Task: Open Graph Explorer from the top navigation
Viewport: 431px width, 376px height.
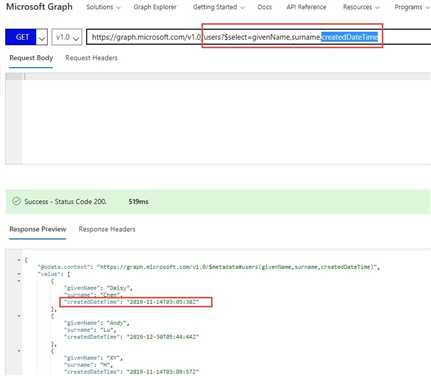Action: click(x=155, y=7)
